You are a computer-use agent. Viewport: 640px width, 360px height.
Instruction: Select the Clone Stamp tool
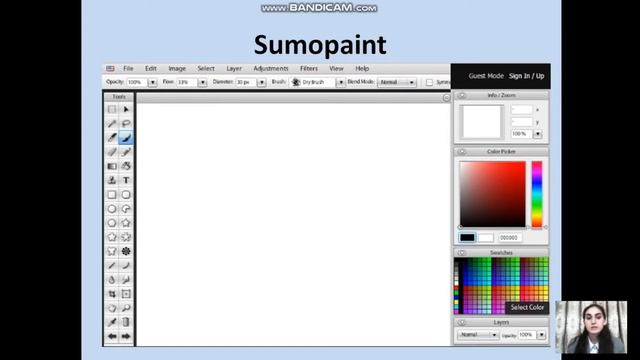pos(112,180)
